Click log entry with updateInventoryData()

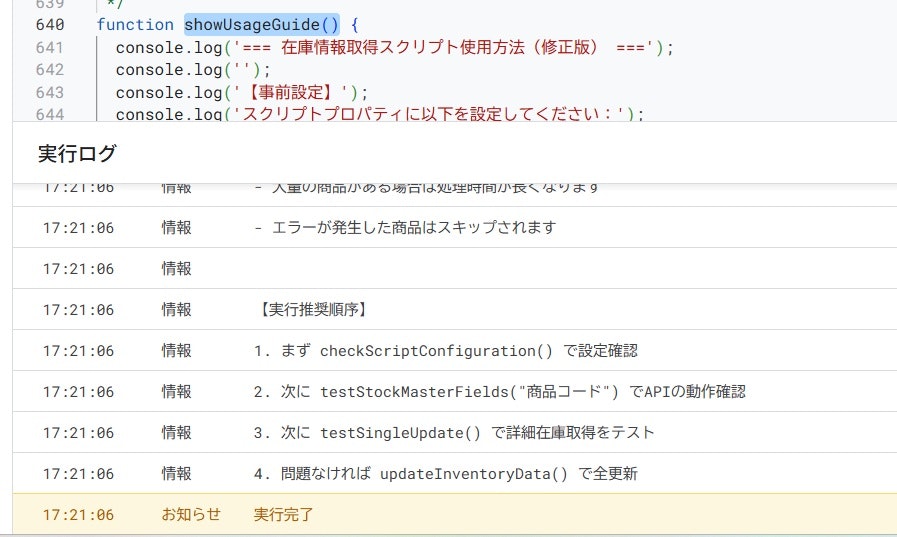coord(446,474)
